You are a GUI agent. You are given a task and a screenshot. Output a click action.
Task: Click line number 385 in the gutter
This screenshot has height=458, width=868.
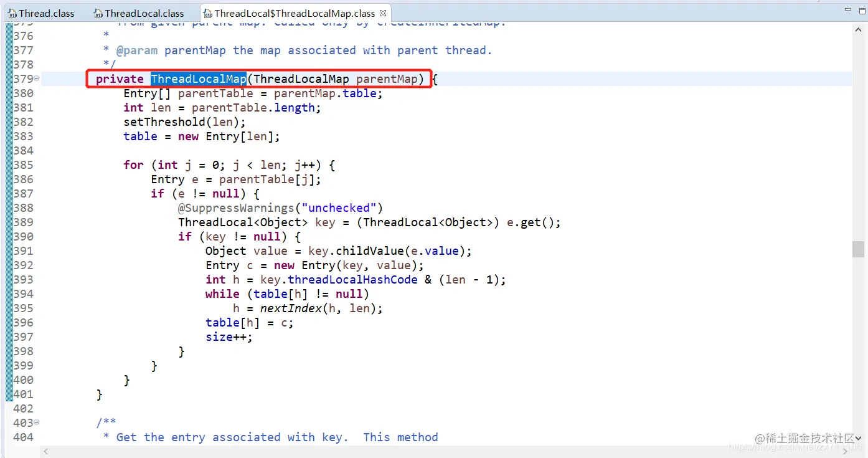click(24, 165)
